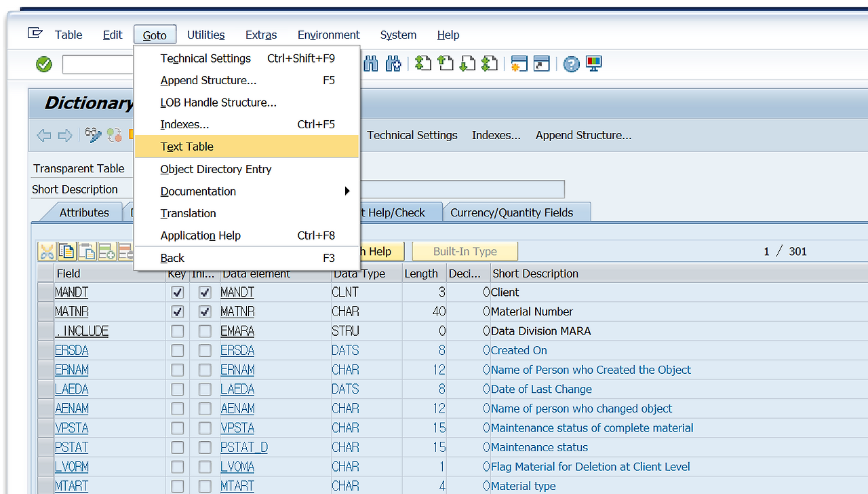Click the Copy icon in table toolbar
Screen dimensions: 868x494
[66, 252]
